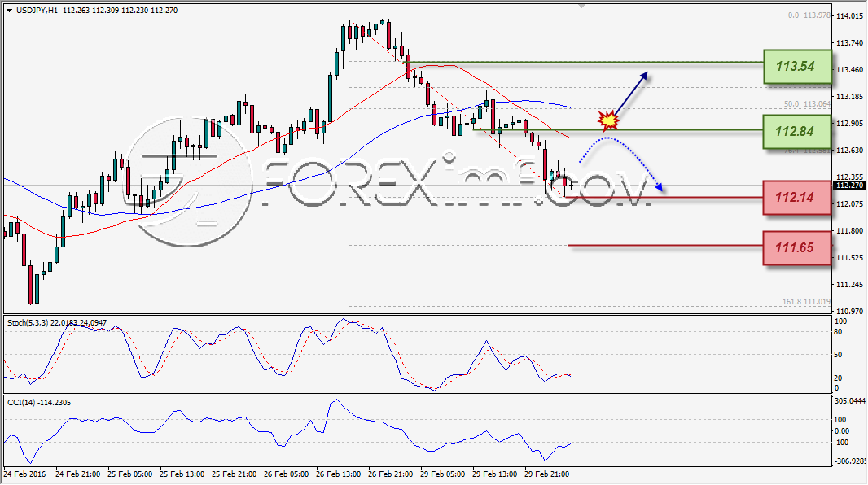The width and height of the screenshot is (868, 485).
Task: Click the 26 Feb 13:00 time label
Action: tap(338, 474)
